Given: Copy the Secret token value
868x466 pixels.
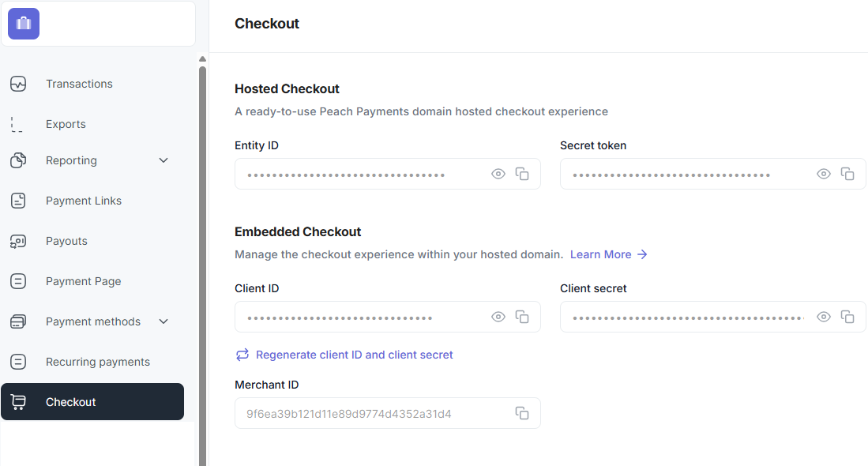Looking at the screenshot, I should [x=847, y=174].
